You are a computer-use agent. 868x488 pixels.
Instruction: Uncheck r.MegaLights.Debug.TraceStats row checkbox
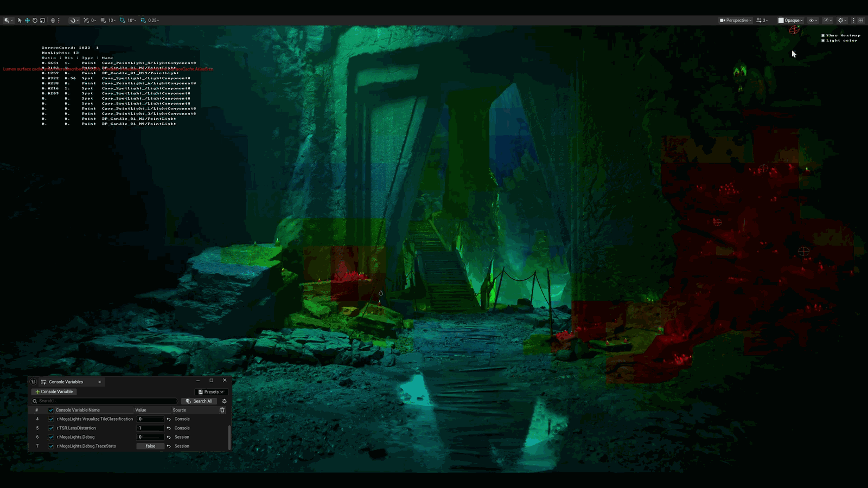click(51, 446)
